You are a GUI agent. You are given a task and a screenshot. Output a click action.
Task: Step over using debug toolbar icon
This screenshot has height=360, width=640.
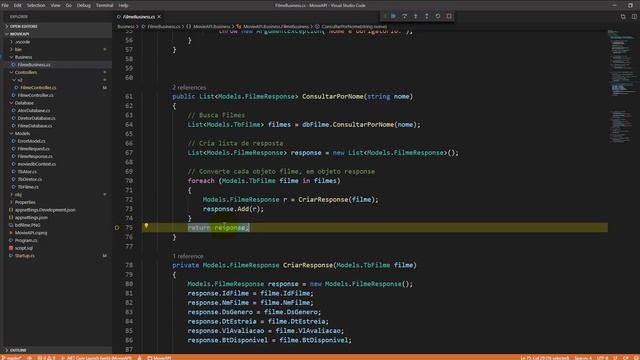[x=404, y=16]
